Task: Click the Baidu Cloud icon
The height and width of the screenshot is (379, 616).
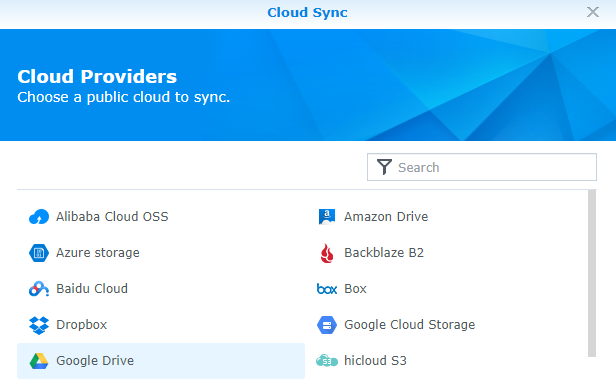Action: click(39, 289)
